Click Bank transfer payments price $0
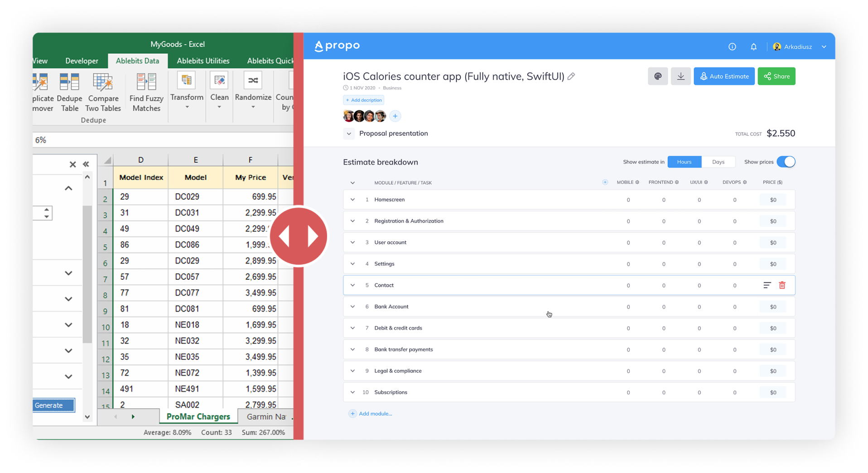This screenshot has height=473, width=868. pos(773,349)
